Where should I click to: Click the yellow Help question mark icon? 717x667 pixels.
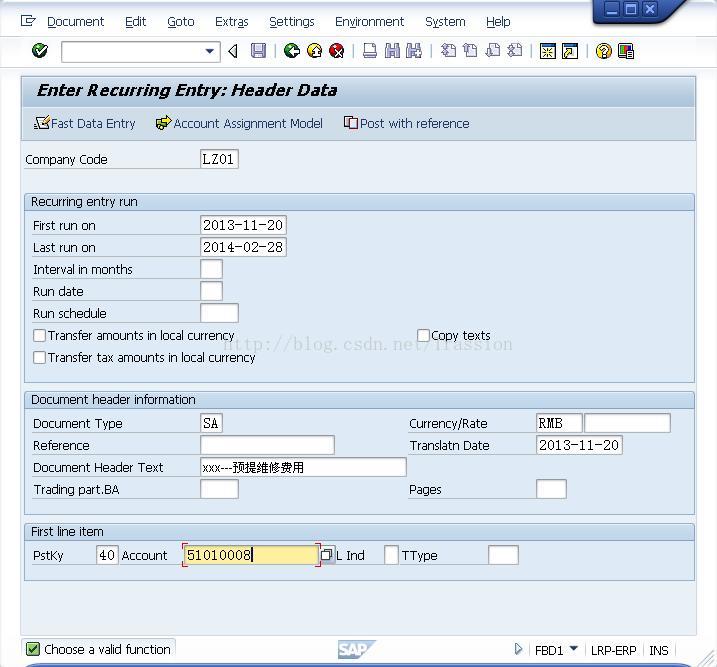[x=604, y=51]
